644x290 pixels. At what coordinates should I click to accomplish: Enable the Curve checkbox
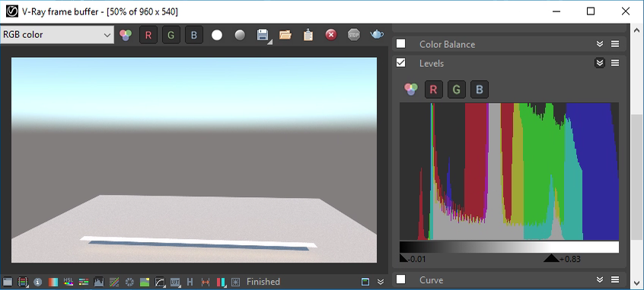400,279
